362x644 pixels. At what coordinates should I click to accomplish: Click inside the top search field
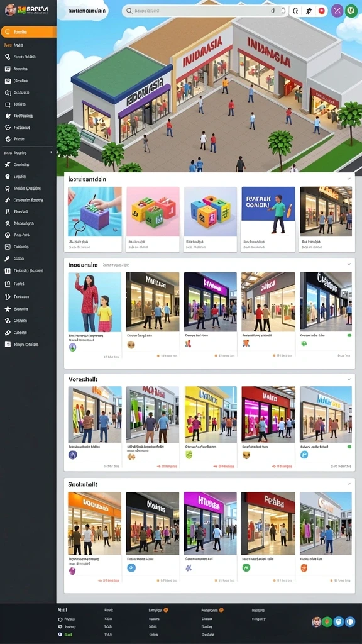point(201,11)
